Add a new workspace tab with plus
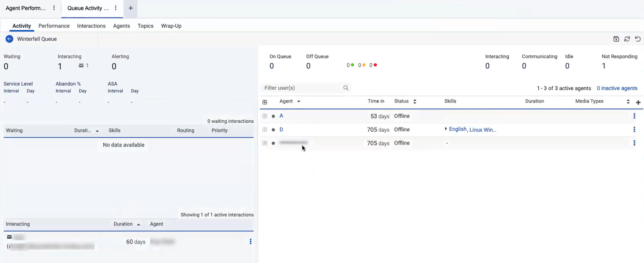 (x=131, y=8)
